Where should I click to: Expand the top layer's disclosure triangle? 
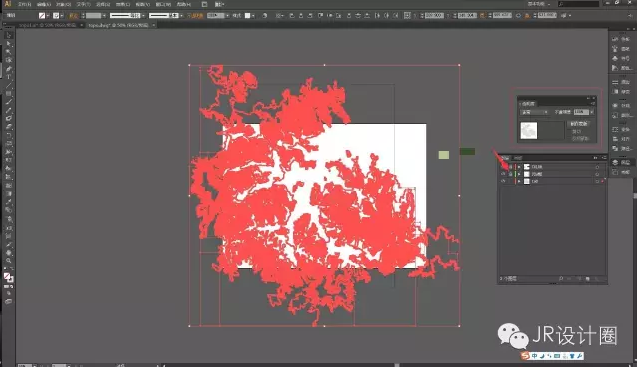pyautogui.click(x=519, y=167)
